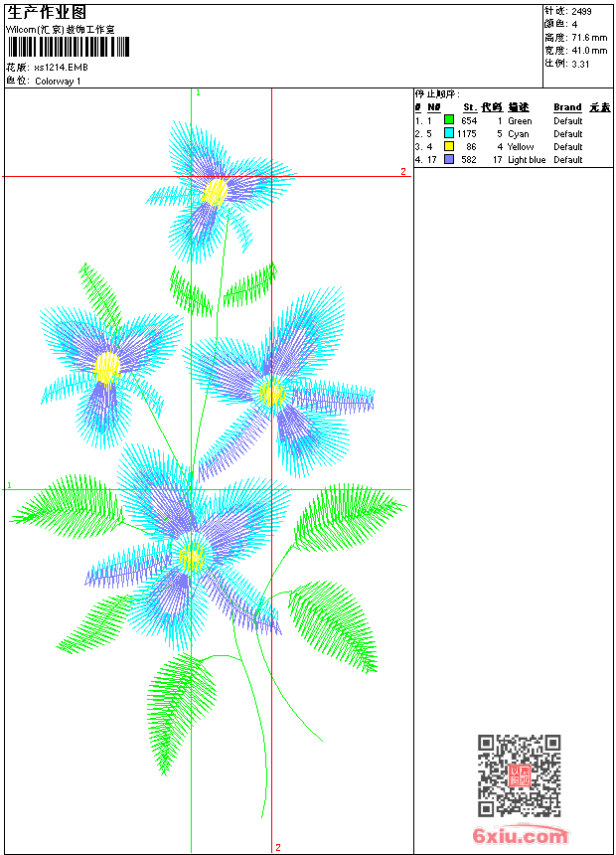Click the 代码 code column header

pyautogui.click(x=492, y=107)
